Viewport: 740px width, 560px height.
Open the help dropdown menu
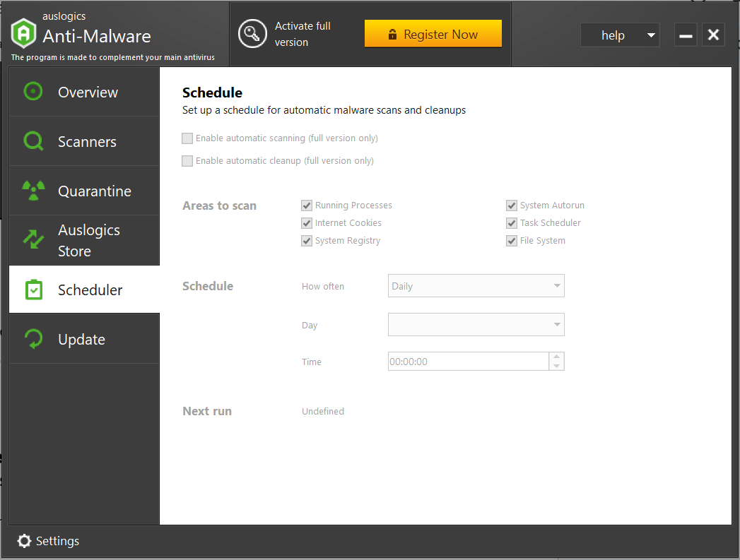click(620, 35)
